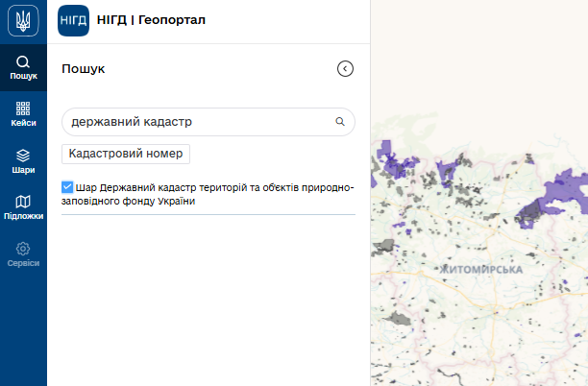Open the Сервіси settings section
588x386 pixels.
23,253
